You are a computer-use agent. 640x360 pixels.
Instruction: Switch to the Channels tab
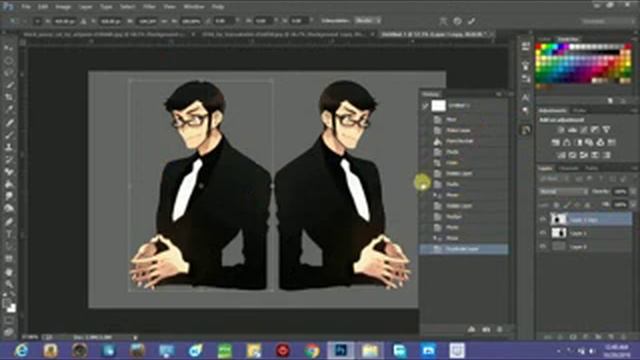click(x=569, y=168)
